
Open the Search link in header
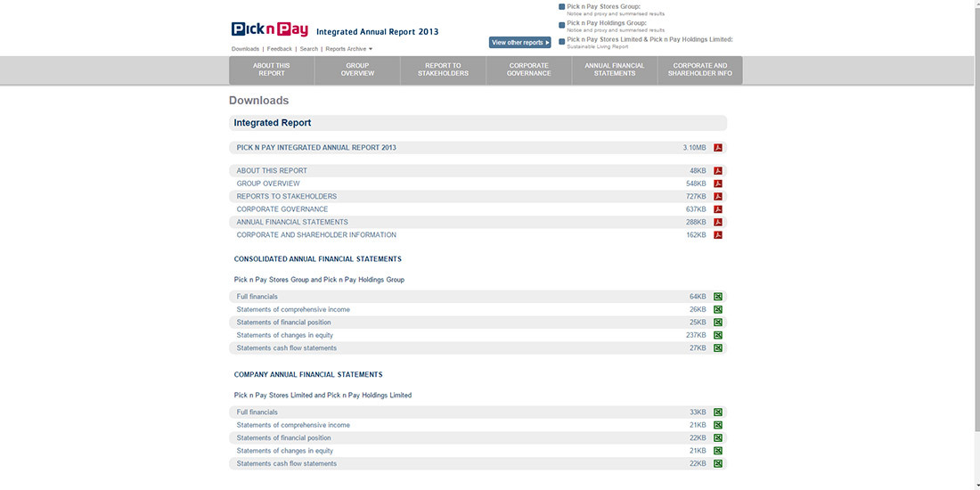309,49
